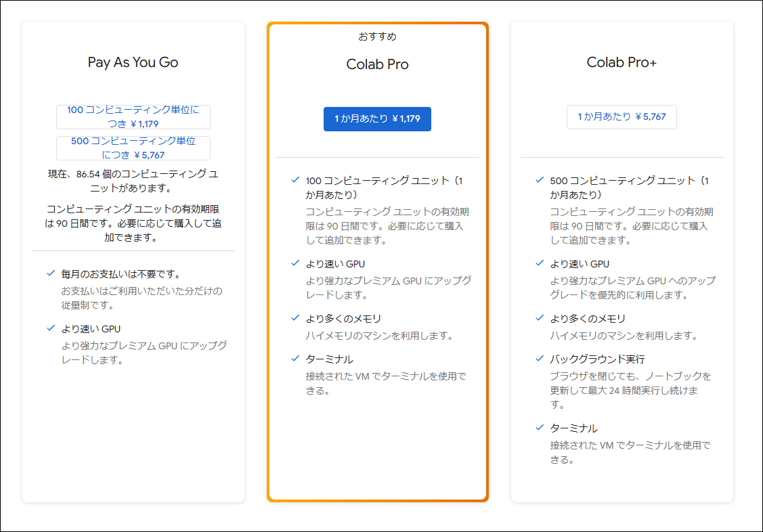
Task: Click the 90 日間 expiry description in Colab Pro
Action: 387,225
